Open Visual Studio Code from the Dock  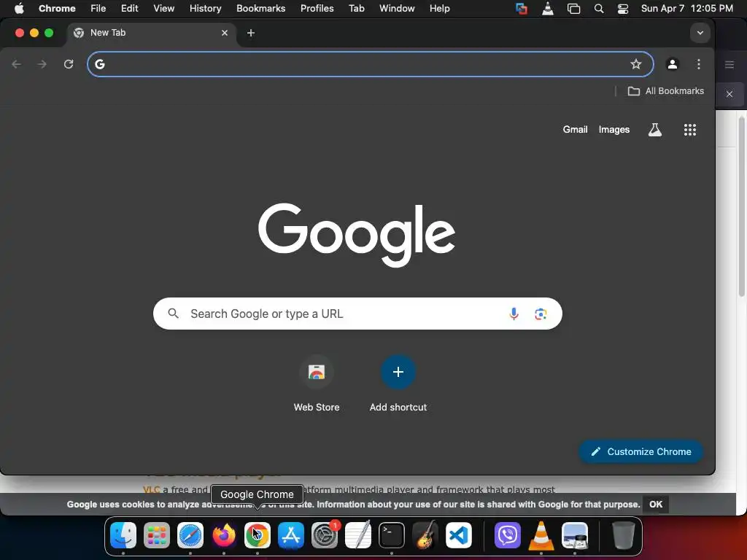[459, 535]
